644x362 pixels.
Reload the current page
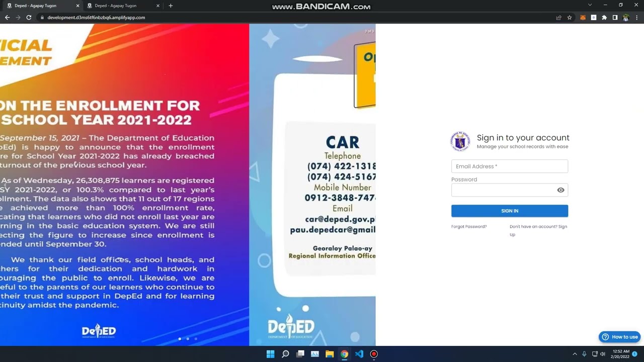click(x=29, y=18)
